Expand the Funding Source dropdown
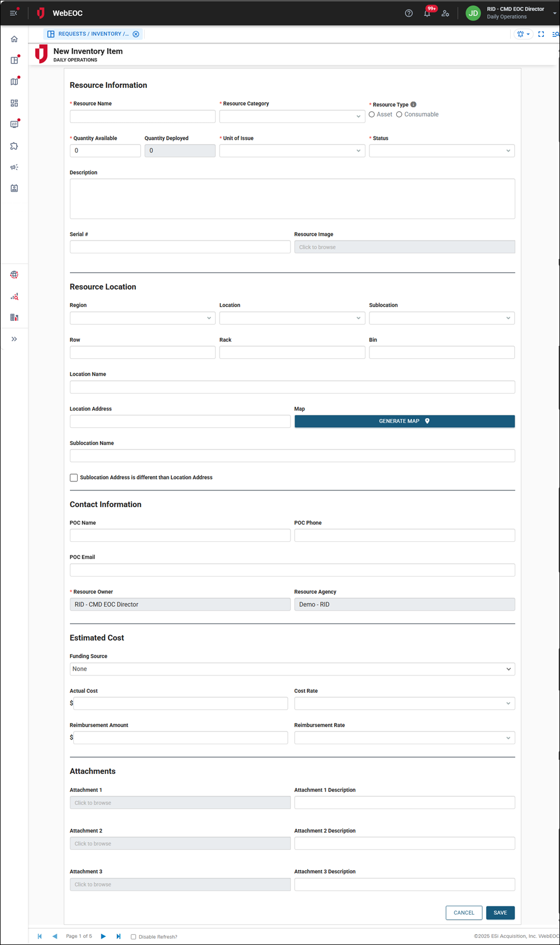 point(292,669)
